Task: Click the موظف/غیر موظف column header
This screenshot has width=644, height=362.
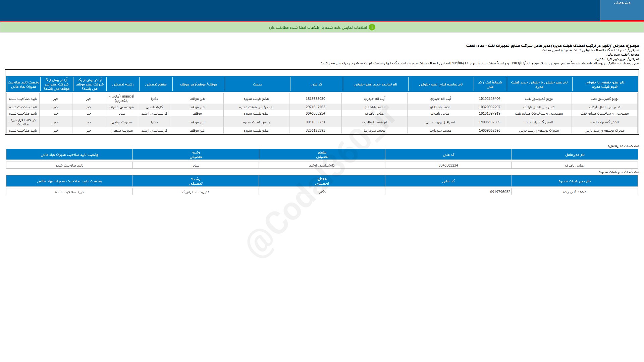Action: (x=198, y=84)
